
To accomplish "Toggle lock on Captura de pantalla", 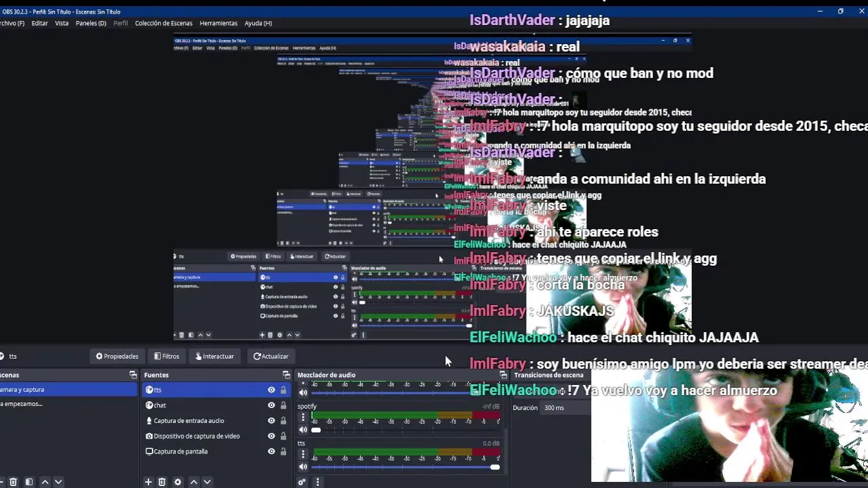I will 283,451.
